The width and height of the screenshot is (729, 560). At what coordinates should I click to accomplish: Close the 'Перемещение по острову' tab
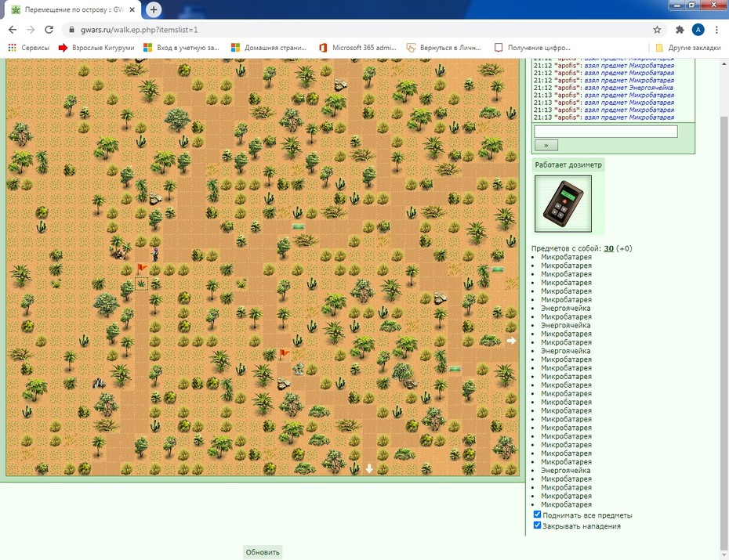point(132,9)
